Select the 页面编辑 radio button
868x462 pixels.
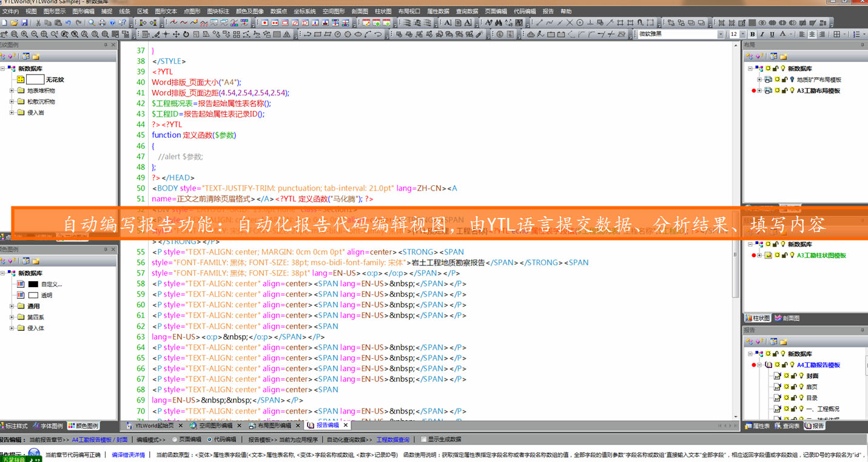[175, 440]
